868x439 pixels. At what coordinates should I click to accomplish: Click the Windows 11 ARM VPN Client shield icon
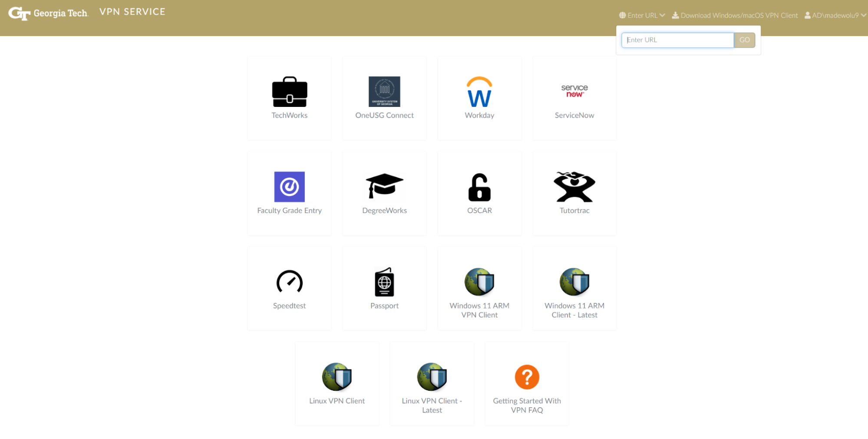[x=479, y=282]
